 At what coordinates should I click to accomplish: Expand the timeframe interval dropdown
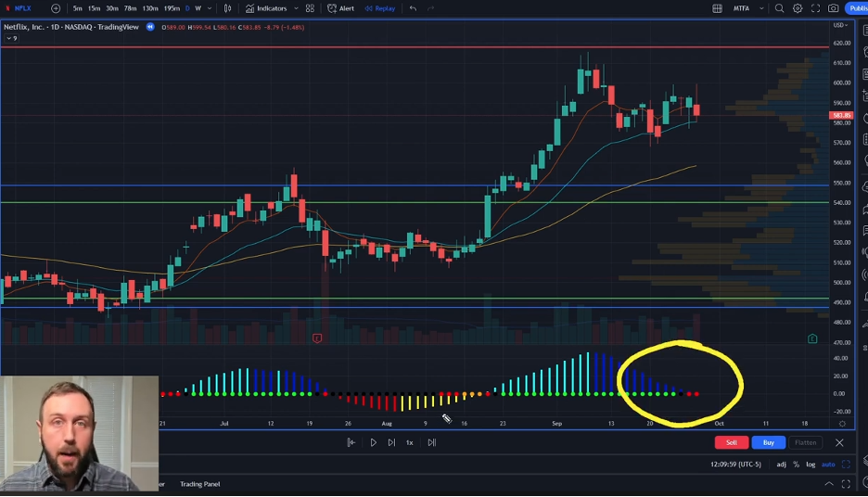[x=209, y=8]
